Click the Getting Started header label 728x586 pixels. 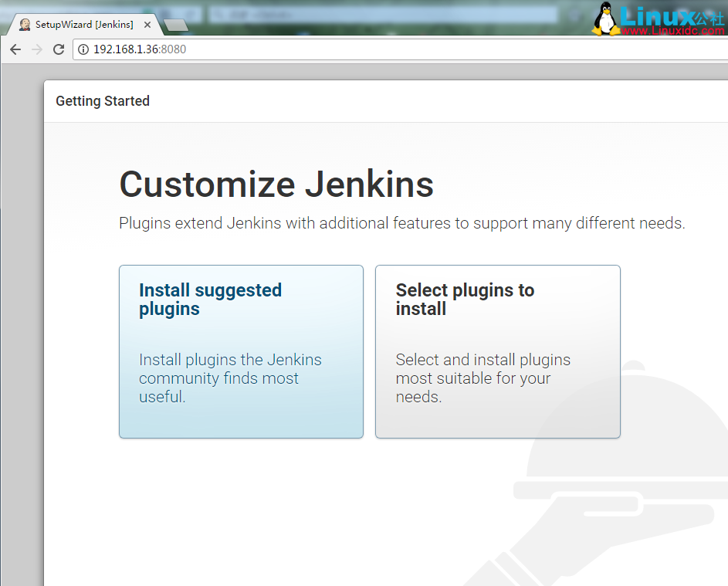tap(103, 101)
